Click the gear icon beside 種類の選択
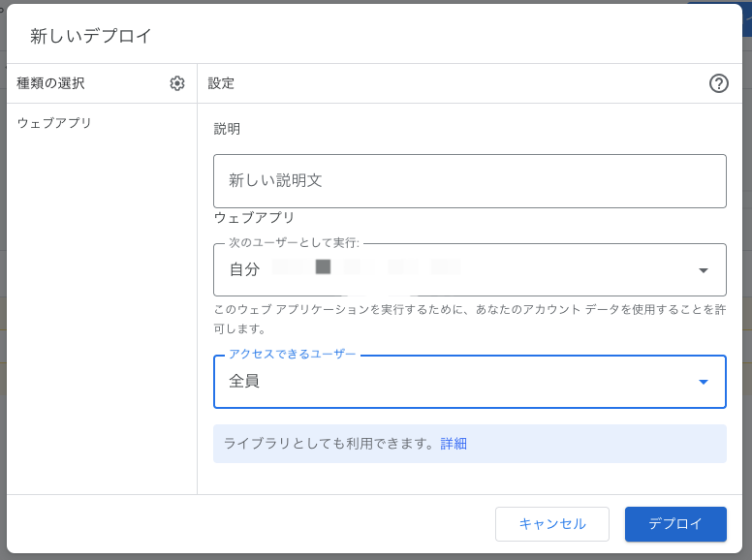The width and height of the screenshot is (752, 560). coord(177,83)
